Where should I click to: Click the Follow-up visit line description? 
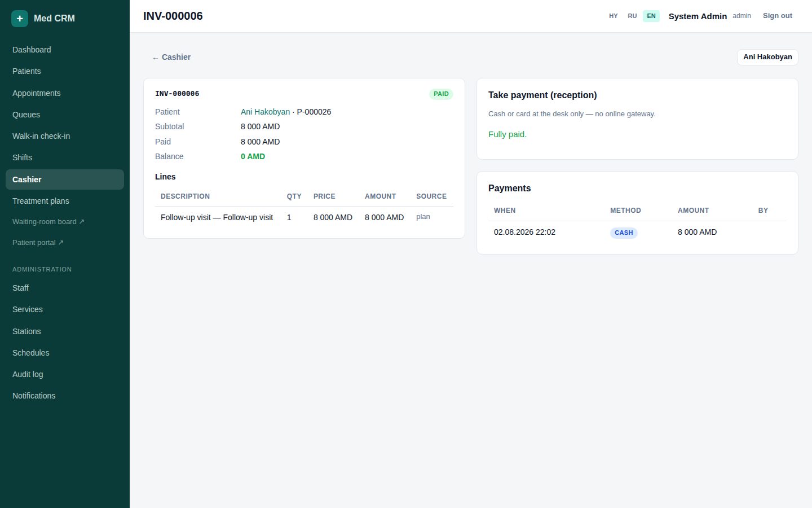pyautogui.click(x=217, y=217)
